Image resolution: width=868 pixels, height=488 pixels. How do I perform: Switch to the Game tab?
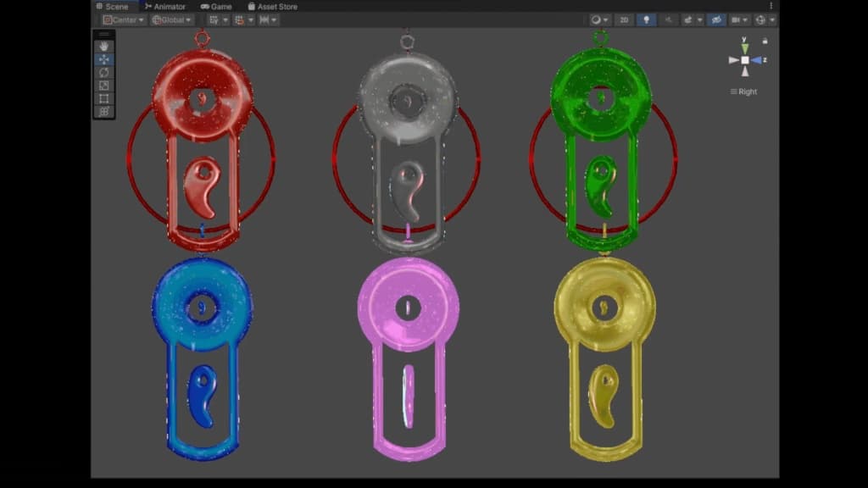[216, 6]
